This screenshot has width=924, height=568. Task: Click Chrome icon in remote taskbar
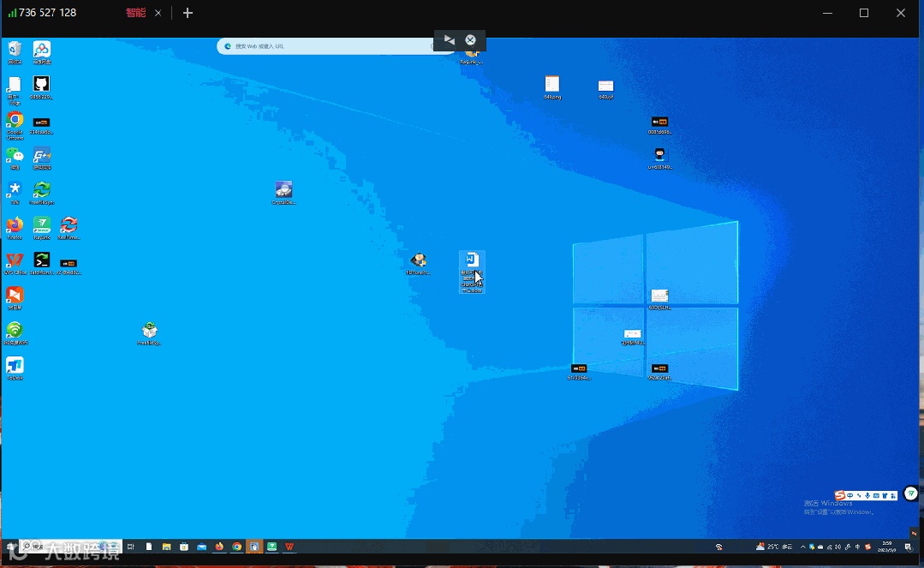(237, 547)
